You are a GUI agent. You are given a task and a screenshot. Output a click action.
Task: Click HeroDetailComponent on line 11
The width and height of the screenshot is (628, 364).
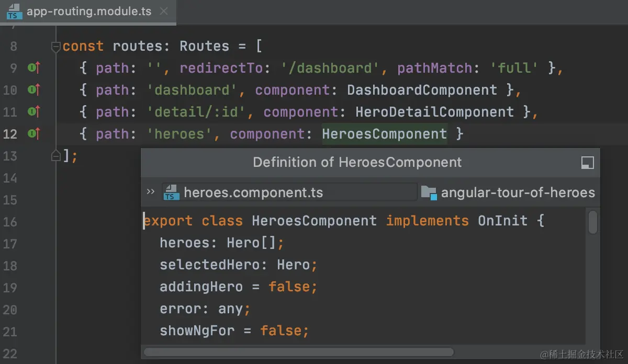[435, 112]
